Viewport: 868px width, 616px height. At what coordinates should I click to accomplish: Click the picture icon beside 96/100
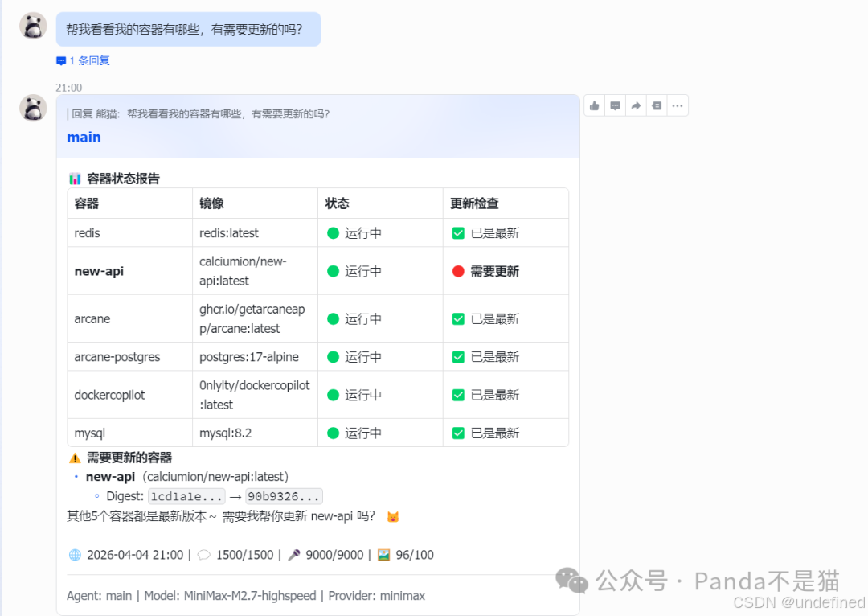(x=383, y=555)
